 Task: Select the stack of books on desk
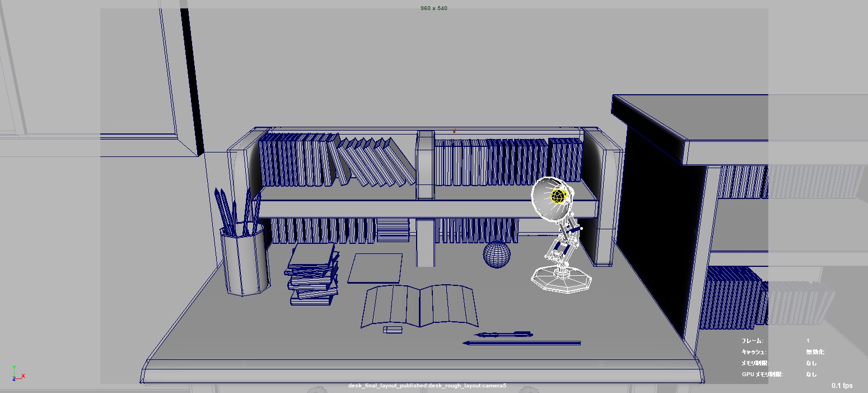314,275
